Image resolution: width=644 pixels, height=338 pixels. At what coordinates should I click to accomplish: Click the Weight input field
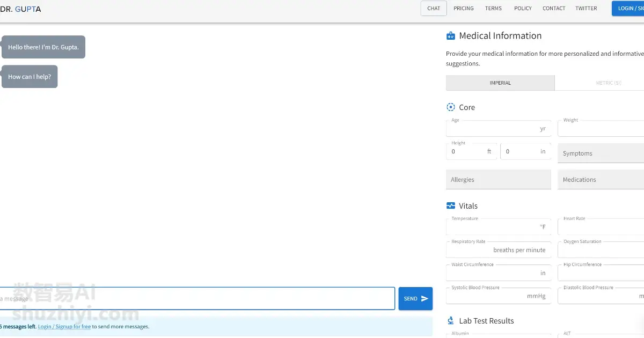[601, 129]
